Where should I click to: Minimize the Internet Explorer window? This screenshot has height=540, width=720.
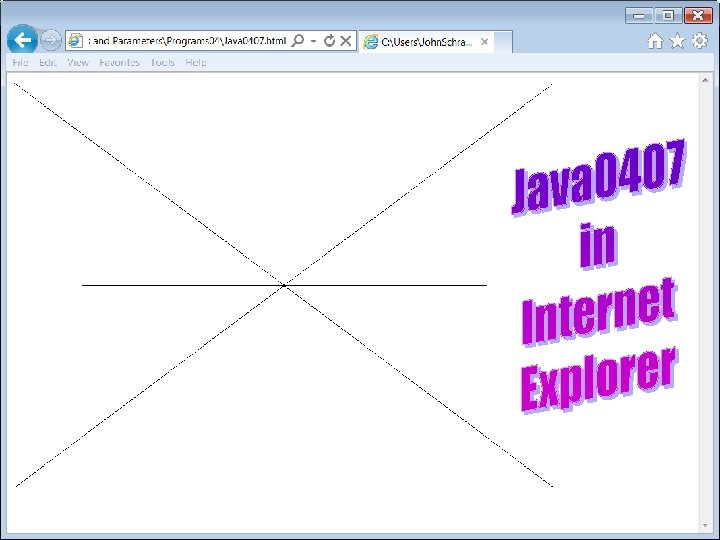pos(639,16)
